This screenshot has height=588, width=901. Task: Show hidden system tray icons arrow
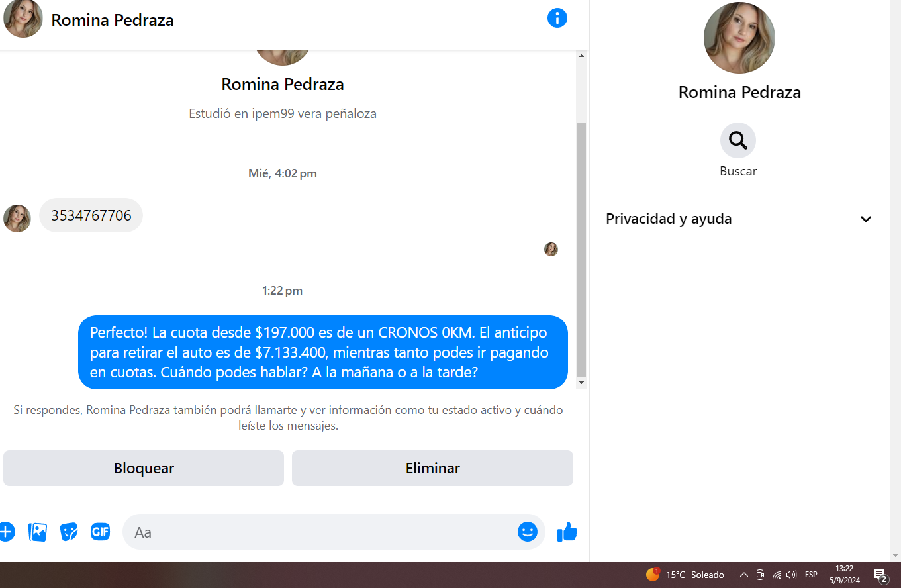[x=744, y=575]
